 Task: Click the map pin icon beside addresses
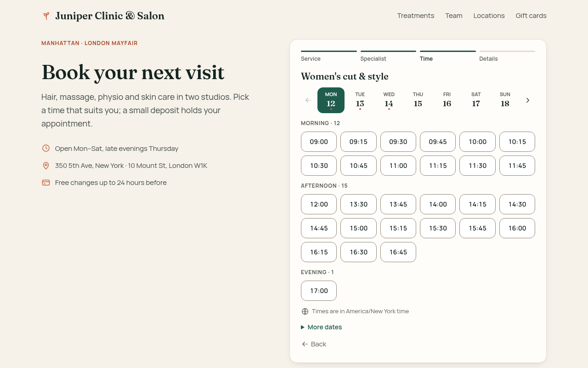[x=46, y=166]
